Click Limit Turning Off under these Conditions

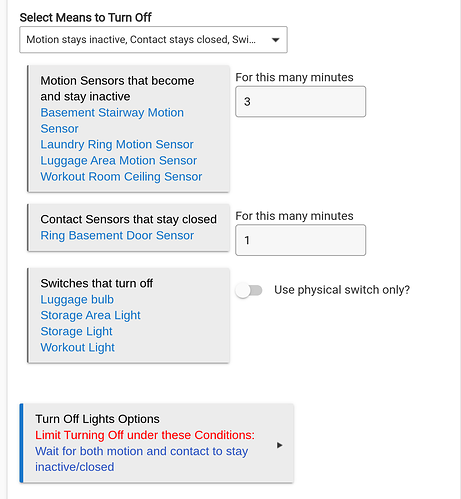click(145, 435)
